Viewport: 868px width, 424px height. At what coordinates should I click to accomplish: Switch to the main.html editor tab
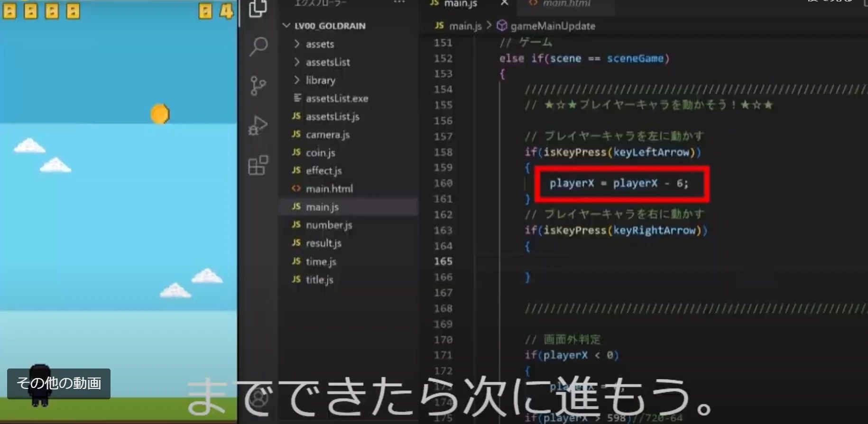(x=566, y=4)
